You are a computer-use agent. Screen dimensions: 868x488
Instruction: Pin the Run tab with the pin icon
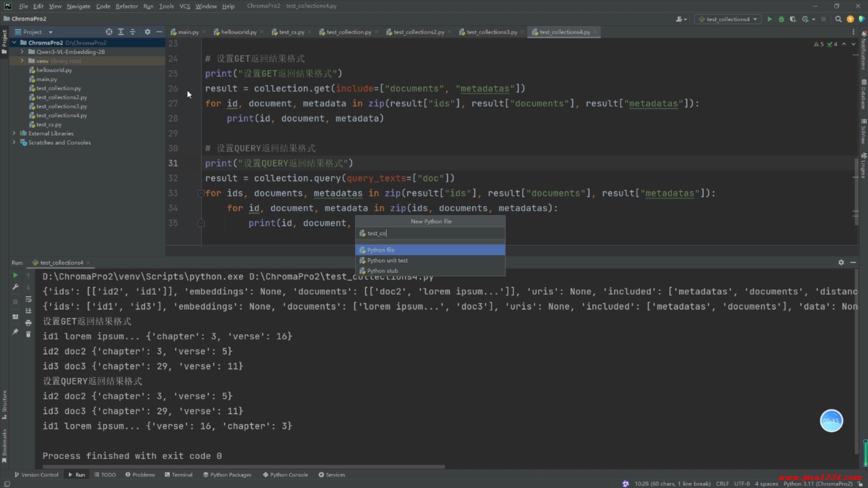(15, 332)
